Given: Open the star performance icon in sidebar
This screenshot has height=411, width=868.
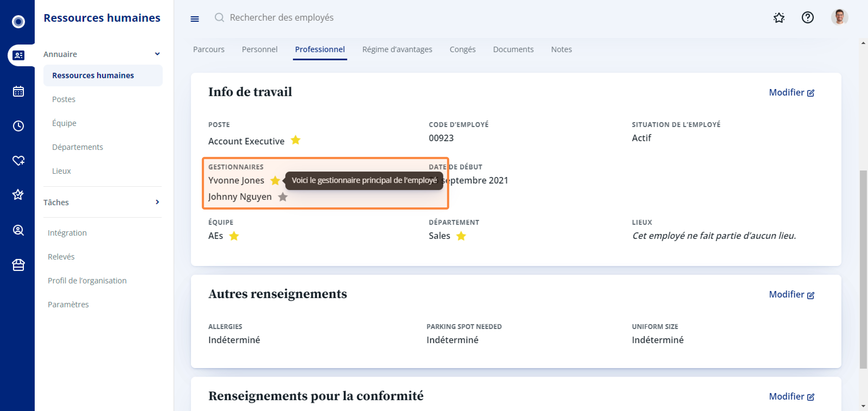Looking at the screenshot, I should [18, 195].
